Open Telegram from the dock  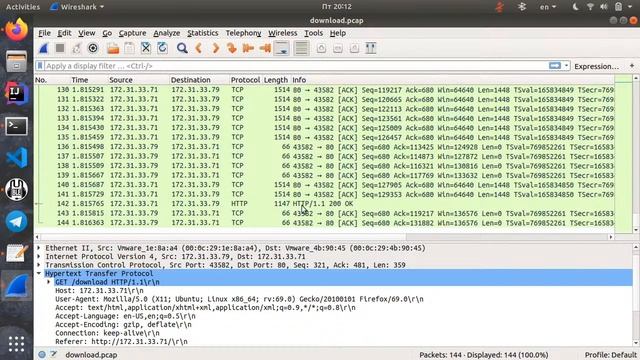(x=16, y=222)
